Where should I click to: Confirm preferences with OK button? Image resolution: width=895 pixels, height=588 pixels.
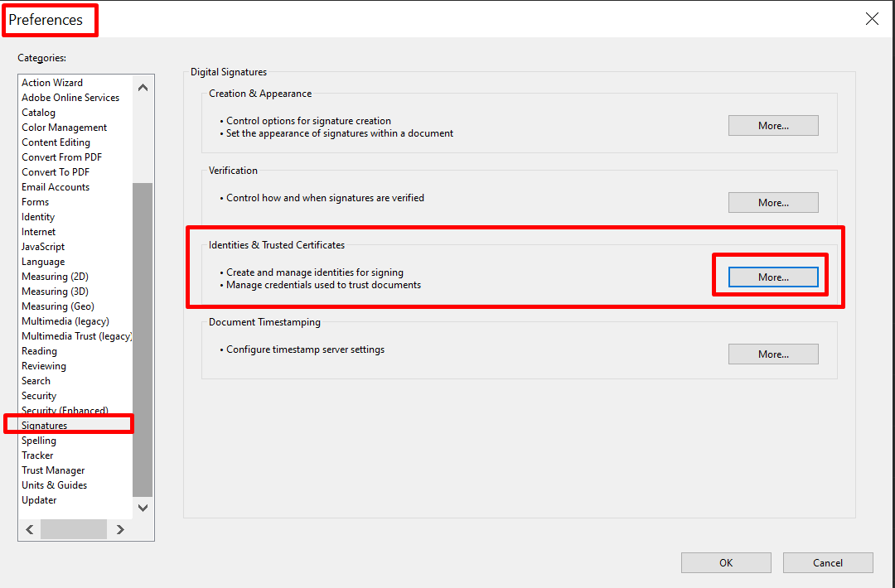(726, 563)
